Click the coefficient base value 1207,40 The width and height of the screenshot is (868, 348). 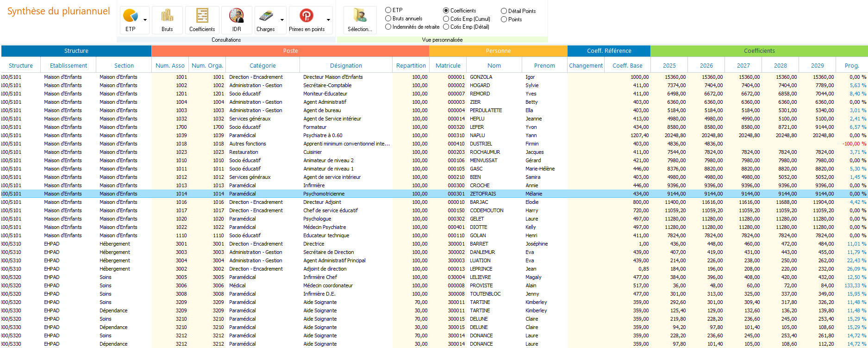pyautogui.click(x=639, y=135)
